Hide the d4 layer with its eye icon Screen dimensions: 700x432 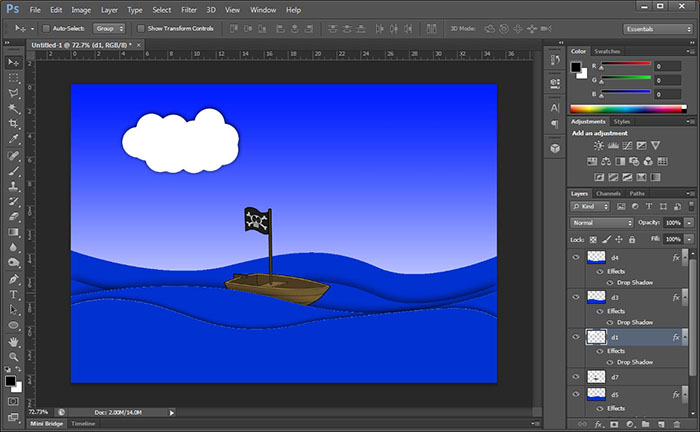coord(575,257)
